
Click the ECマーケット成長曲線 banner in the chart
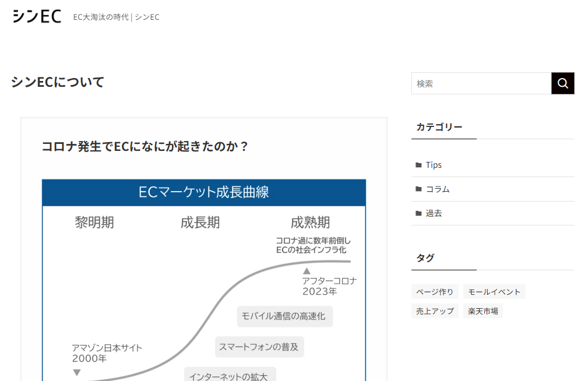pos(203,192)
